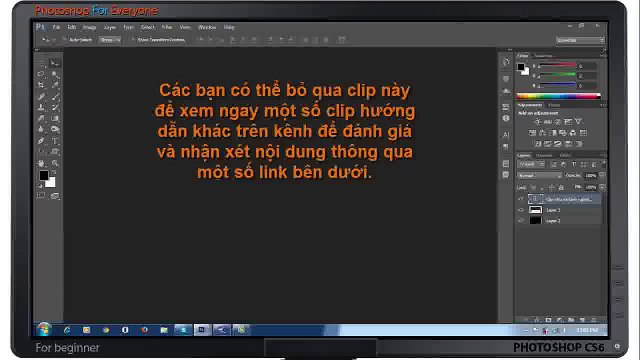This screenshot has height=360, width=640.
Task: Select the Crop tool
Action: 41,85
